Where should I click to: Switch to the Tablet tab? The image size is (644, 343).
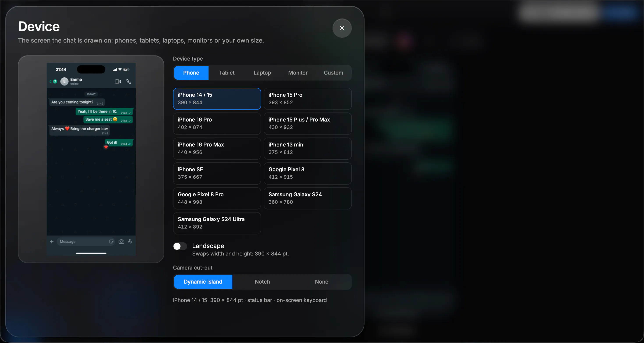point(227,73)
